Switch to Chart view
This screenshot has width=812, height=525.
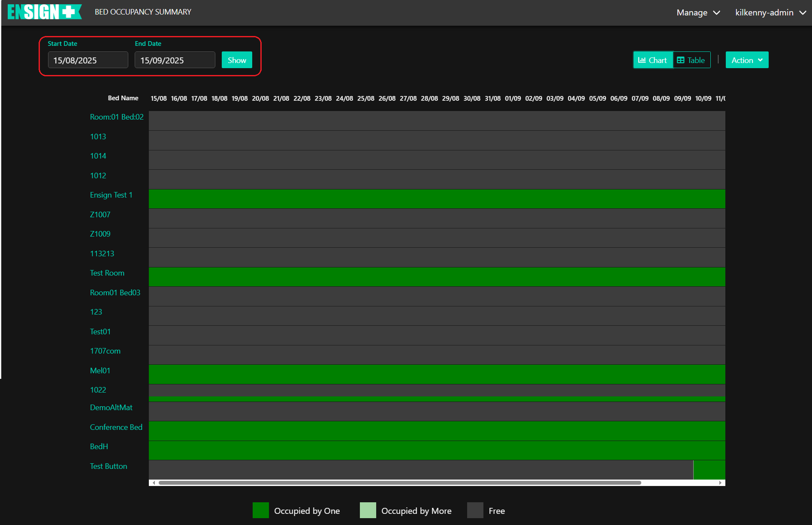tap(652, 60)
